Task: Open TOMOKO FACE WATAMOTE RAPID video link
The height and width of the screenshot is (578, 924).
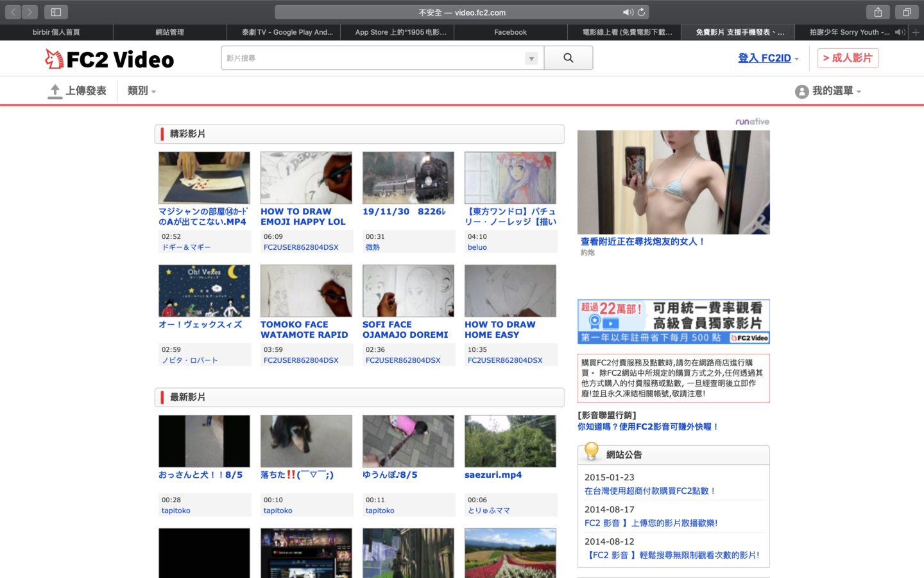Action: click(304, 329)
